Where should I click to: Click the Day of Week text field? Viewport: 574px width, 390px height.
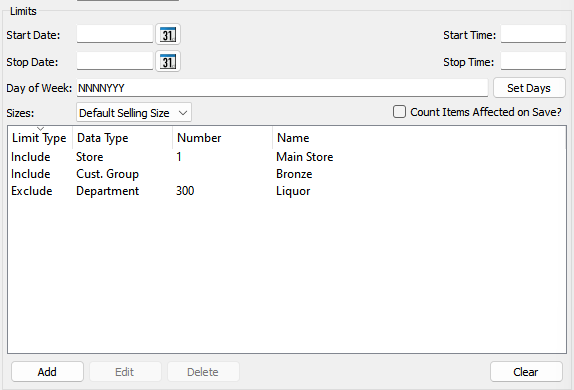(282, 88)
